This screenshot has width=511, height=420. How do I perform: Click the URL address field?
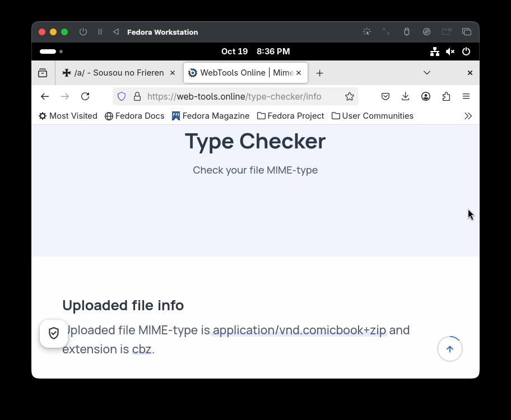point(235,96)
